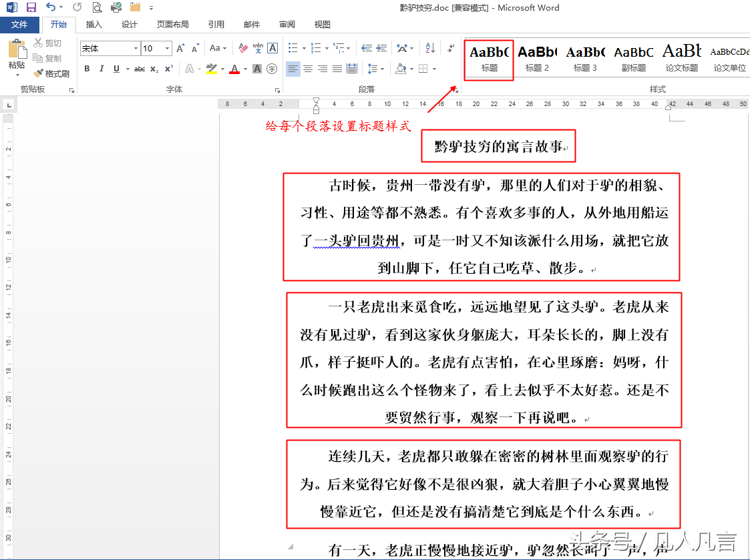Apply character border icon
The image size is (750, 560).
click(x=272, y=48)
